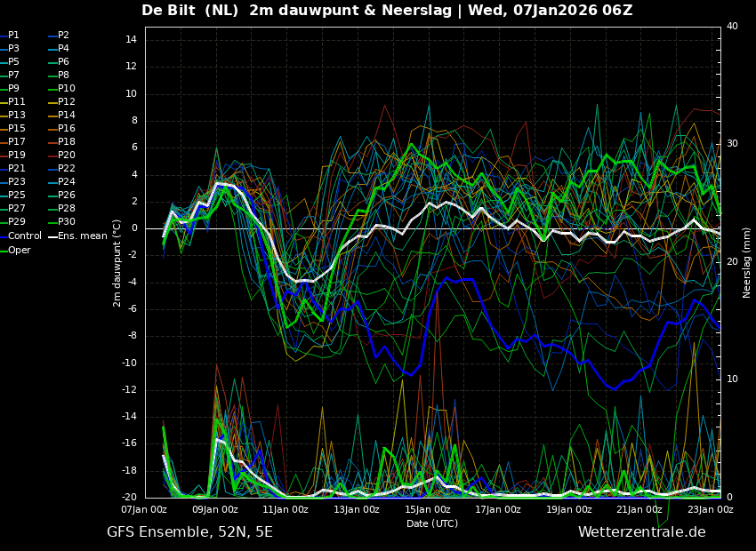The height and width of the screenshot is (551, 756).
Task: Click the P2 legend entry
Action: (x=60, y=36)
